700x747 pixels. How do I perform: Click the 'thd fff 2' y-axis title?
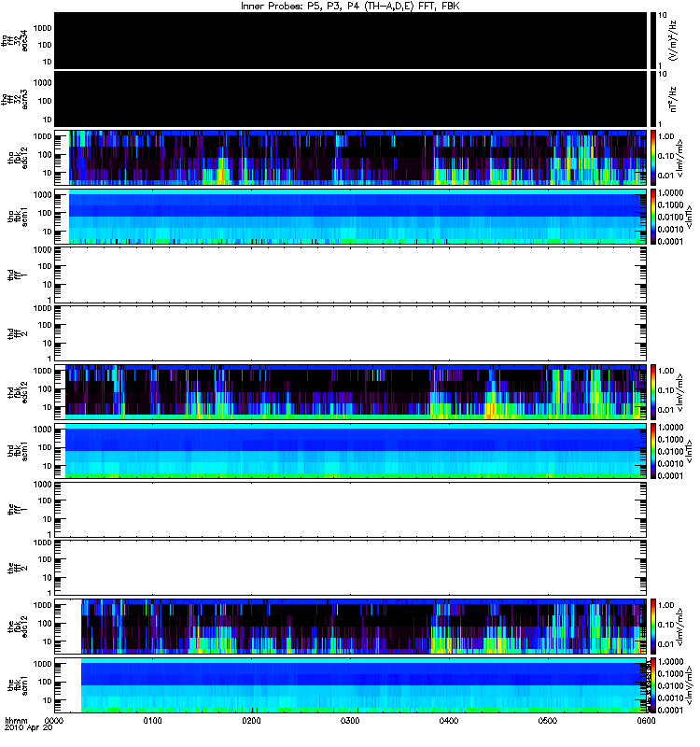click(x=18, y=333)
